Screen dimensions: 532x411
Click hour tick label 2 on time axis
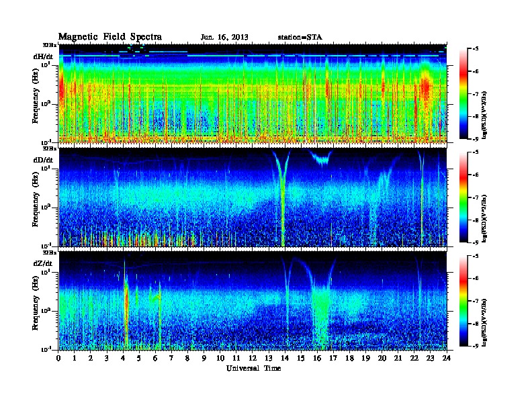pyautogui.click(x=90, y=358)
